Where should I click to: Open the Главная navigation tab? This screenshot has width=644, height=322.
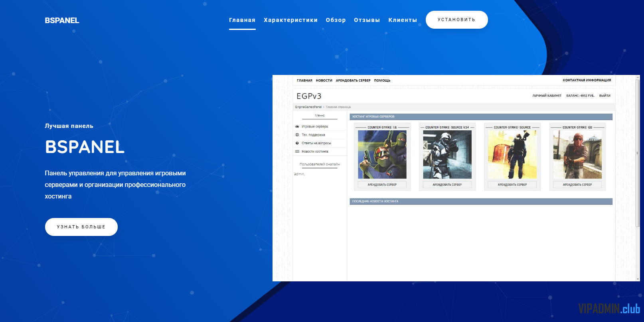[x=242, y=20]
